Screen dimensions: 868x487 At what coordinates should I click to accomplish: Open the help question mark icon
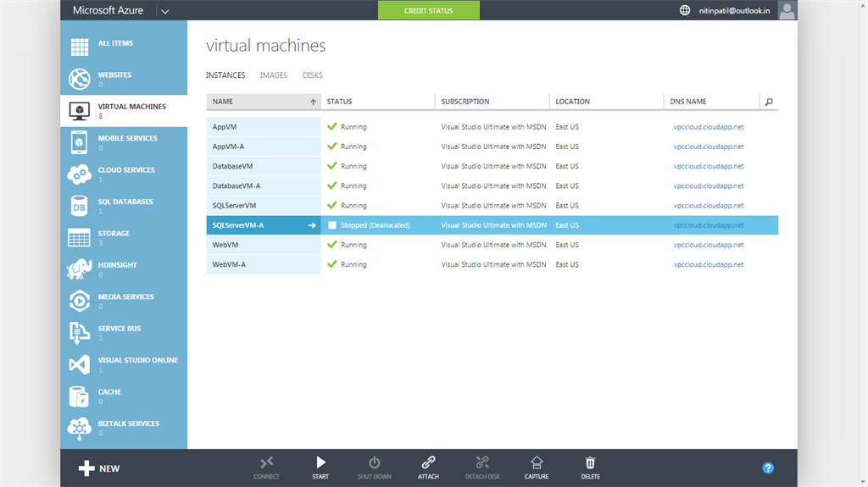pos(768,468)
